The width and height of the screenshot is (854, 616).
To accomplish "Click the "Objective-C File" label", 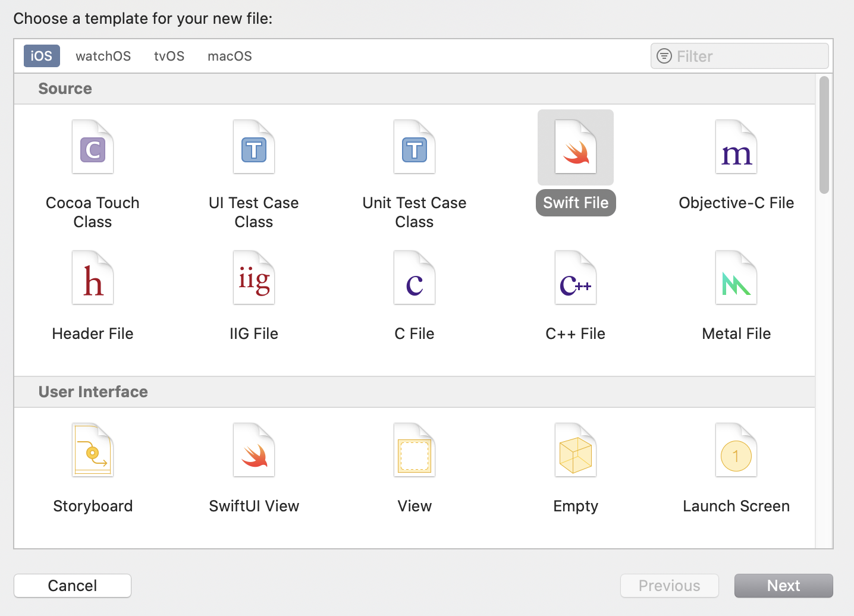I will tap(736, 203).
